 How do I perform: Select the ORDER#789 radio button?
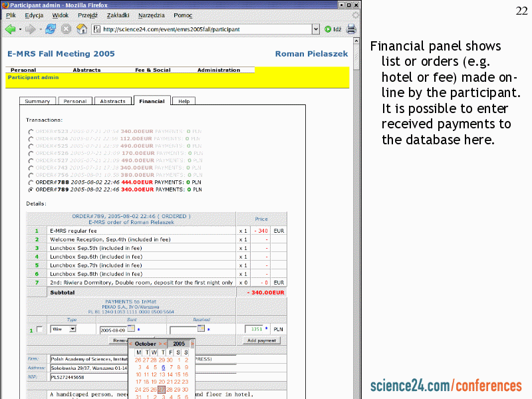click(31, 190)
